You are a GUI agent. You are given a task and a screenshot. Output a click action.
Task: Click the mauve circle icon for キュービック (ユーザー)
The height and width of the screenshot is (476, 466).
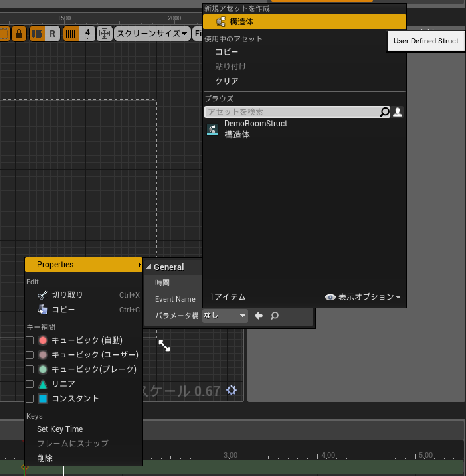click(43, 355)
